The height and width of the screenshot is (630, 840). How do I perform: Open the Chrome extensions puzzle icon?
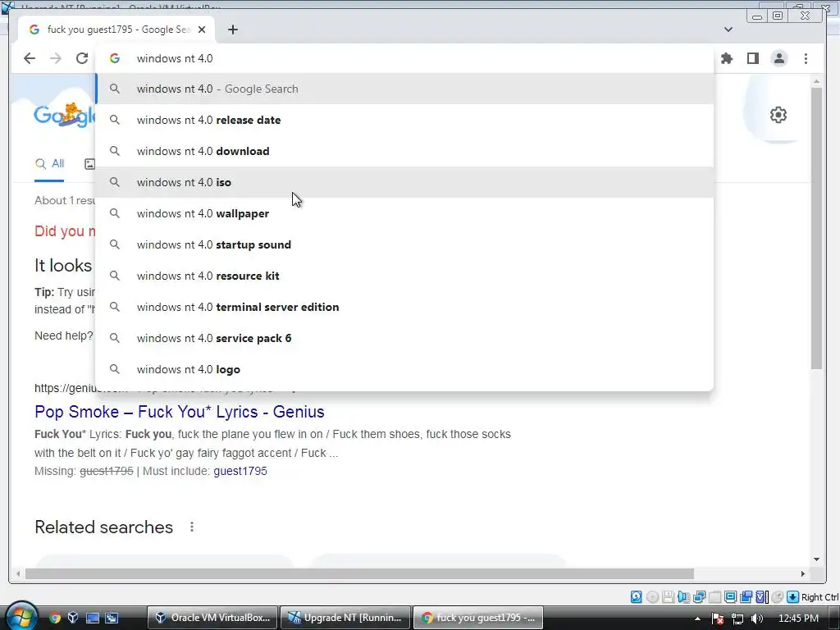(727, 58)
